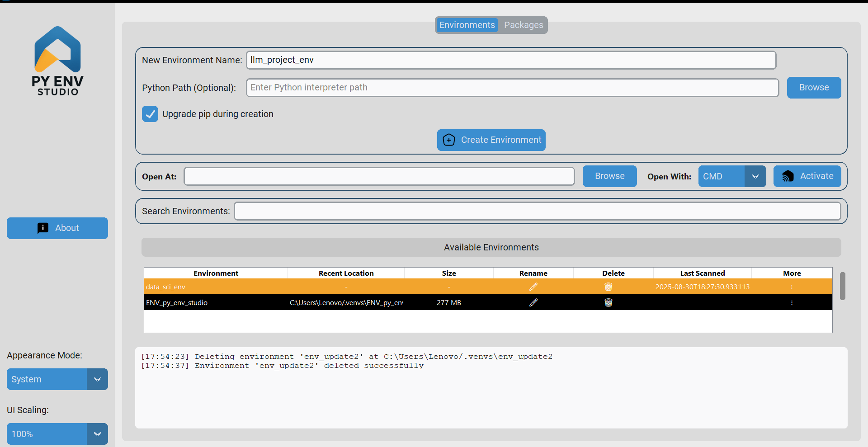Click inside the Search Environments field

tap(536, 211)
